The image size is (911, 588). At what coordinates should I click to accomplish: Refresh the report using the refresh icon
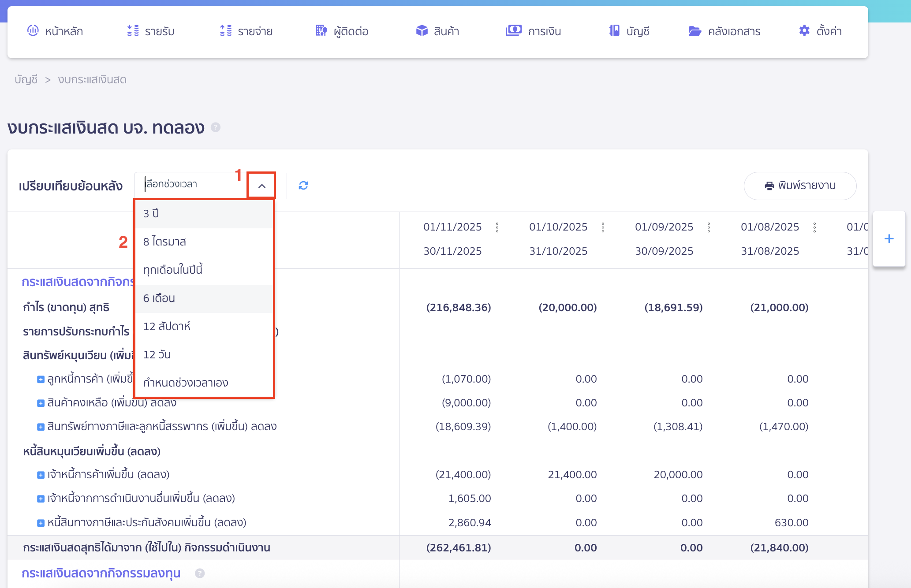point(303,185)
